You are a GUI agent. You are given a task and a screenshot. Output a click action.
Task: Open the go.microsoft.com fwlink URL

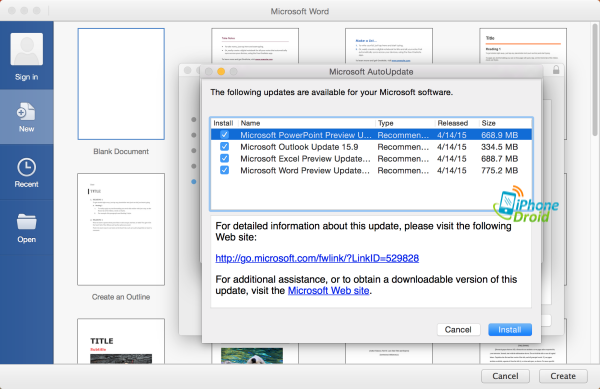(317, 258)
